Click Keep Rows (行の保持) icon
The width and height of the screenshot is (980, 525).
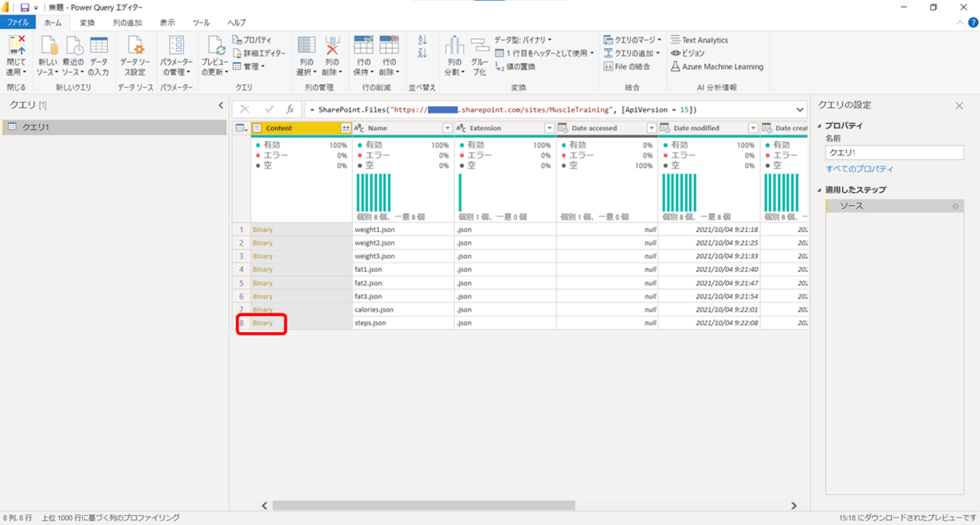click(363, 45)
